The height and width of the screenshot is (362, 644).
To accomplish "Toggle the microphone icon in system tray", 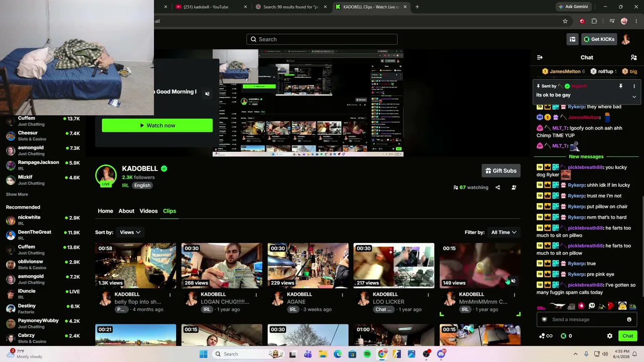I will point(585,354).
